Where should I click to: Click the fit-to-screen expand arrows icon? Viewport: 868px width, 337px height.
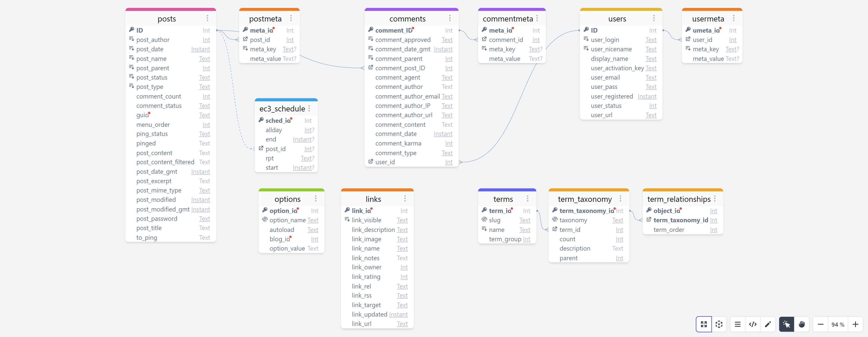[x=703, y=324]
